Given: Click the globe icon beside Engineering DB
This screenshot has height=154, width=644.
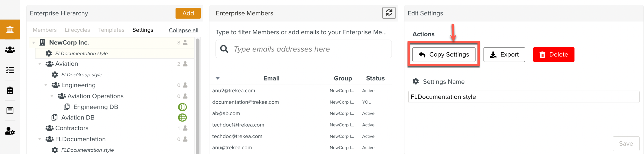Looking at the screenshot, I should (x=182, y=107).
